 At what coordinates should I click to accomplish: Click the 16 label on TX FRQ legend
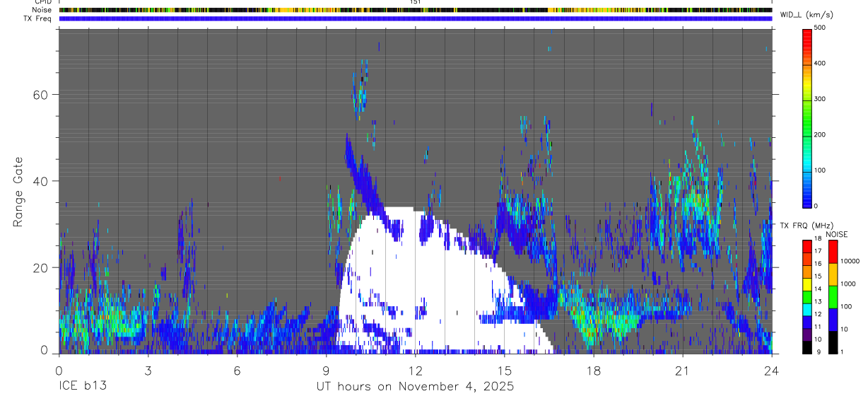point(817,264)
